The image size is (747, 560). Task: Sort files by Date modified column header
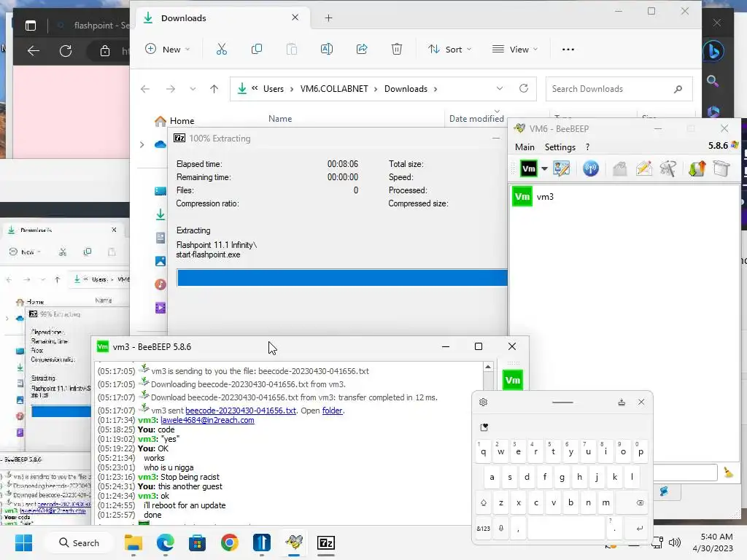coord(476,119)
